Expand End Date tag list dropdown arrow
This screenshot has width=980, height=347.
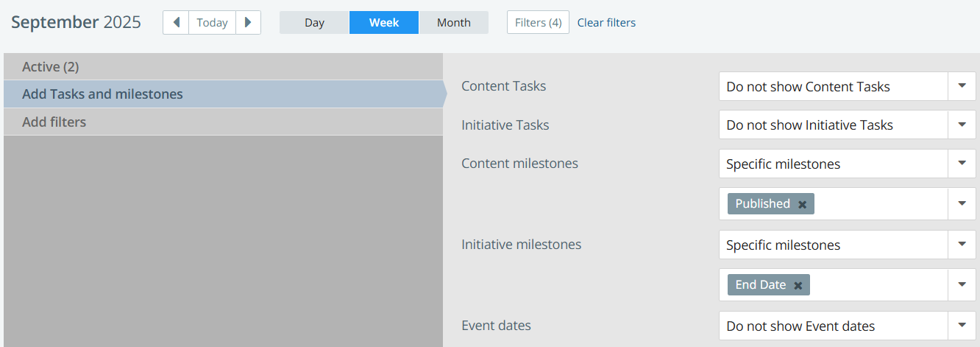point(962,284)
